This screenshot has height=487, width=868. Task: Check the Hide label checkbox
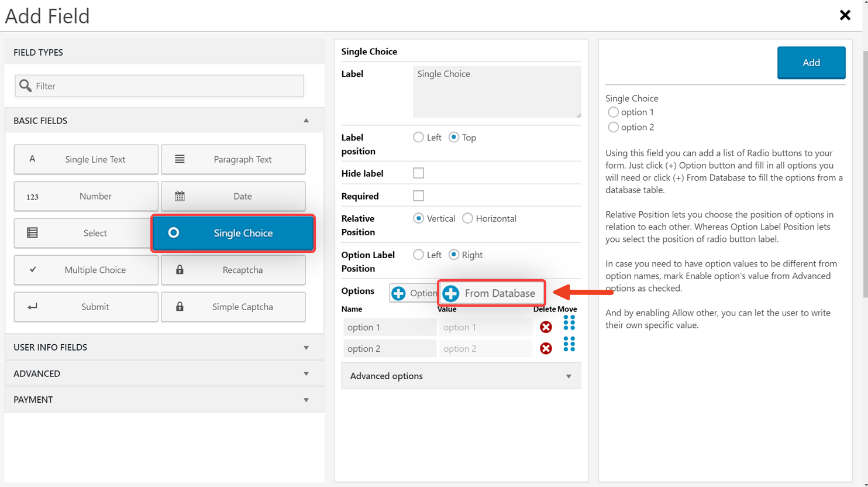pyautogui.click(x=418, y=173)
